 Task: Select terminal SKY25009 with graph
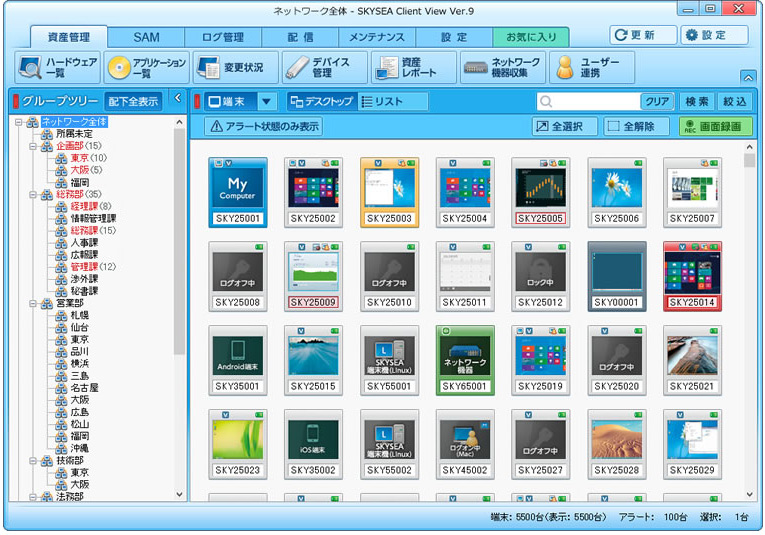(313, 276)
